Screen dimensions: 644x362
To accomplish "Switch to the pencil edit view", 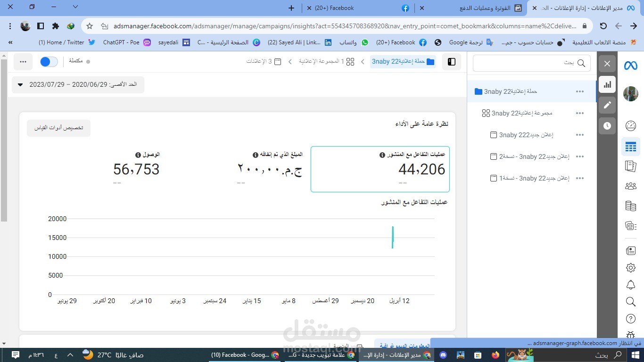I will (607, 105).
